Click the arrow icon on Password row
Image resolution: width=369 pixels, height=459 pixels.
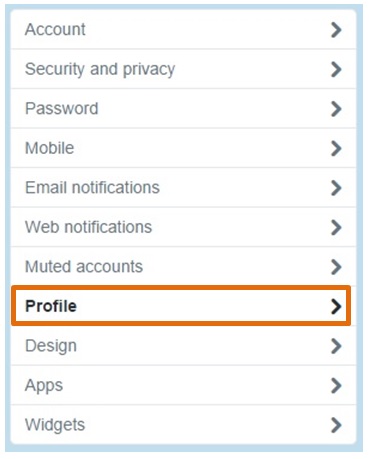point(336,109)
